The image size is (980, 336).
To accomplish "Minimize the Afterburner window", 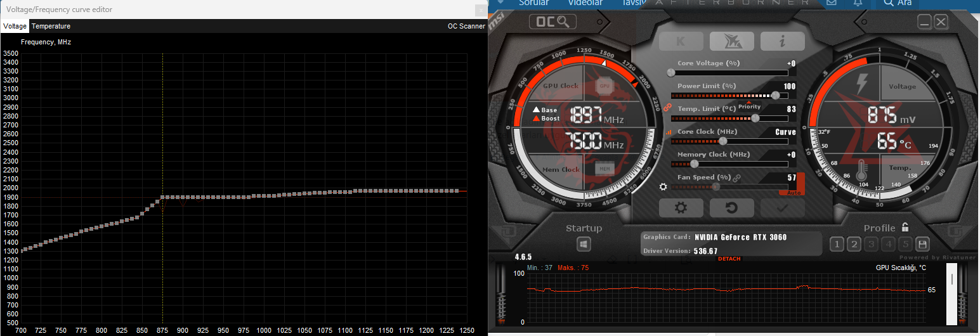I will click(925, 22).
